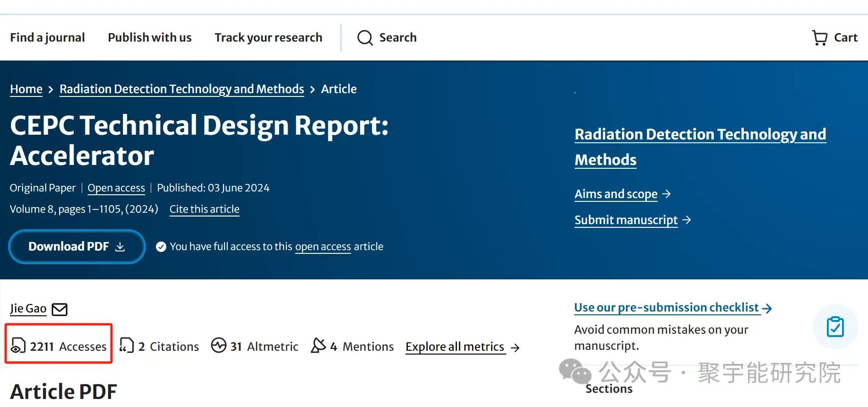Follow the Submit manuscript link
Image resolution: width=868 pixels, height=407 pixels.
click(626, 220)
